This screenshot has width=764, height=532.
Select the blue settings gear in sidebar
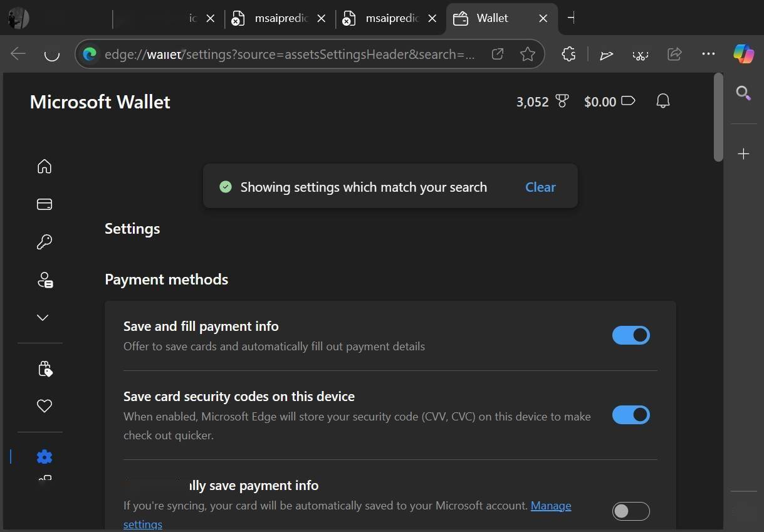coord(44,457)
